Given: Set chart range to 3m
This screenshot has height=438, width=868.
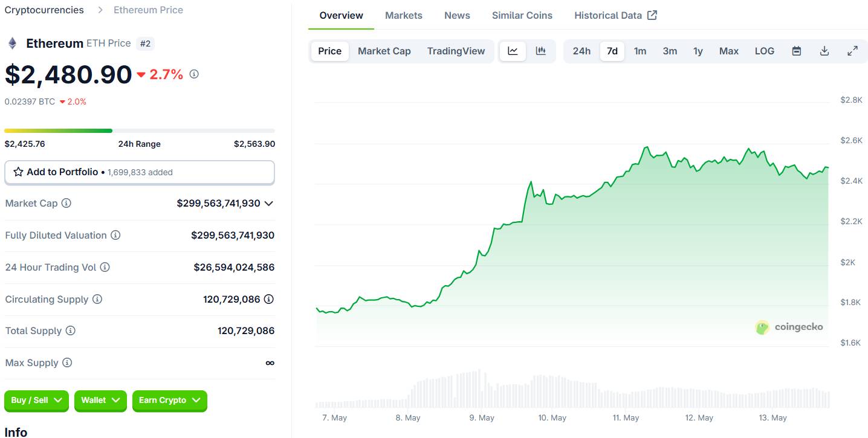Looking at the screenshot, I should click(x=670, y=51).
